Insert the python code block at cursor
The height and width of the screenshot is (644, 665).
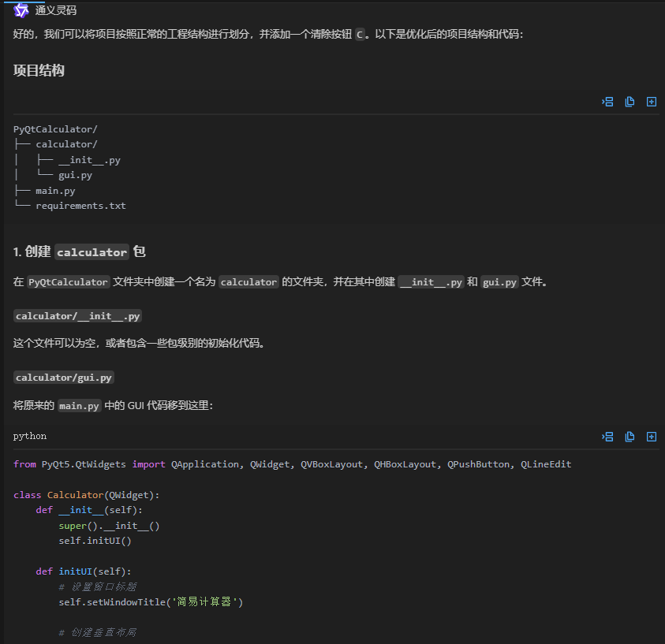[x=607, y=437]
